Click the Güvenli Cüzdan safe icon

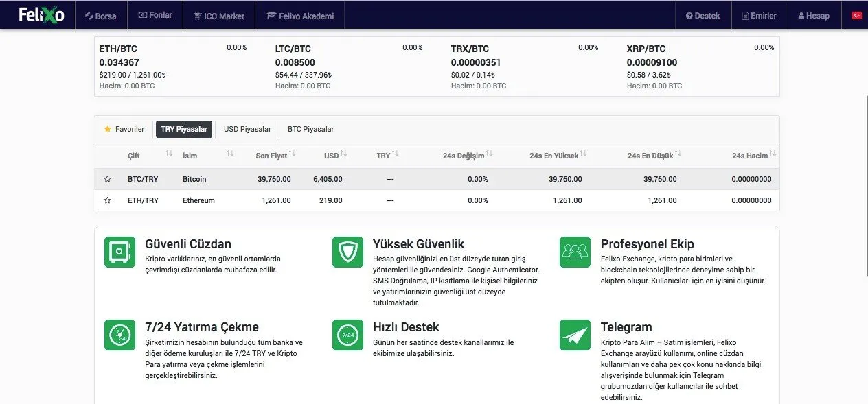coord(119,252)
